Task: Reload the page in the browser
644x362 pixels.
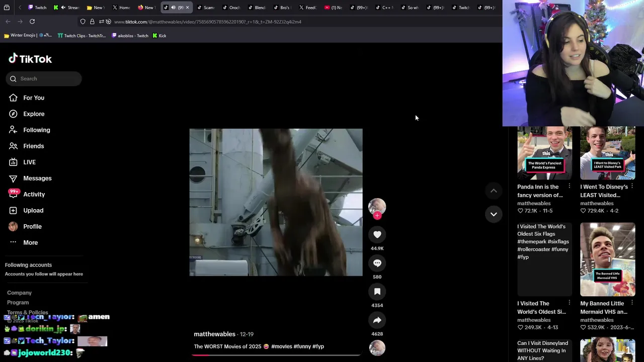Action: [x=32, y=22]
